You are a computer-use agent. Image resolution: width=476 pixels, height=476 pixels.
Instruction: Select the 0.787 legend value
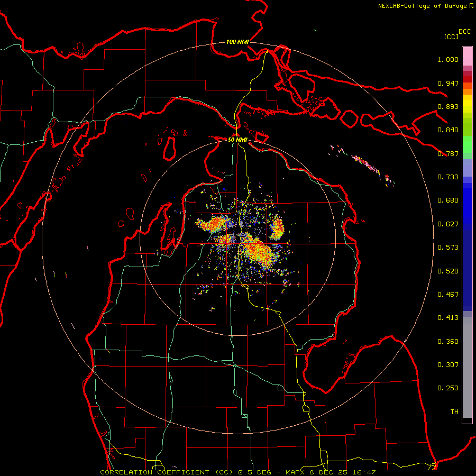click(448, 153)
